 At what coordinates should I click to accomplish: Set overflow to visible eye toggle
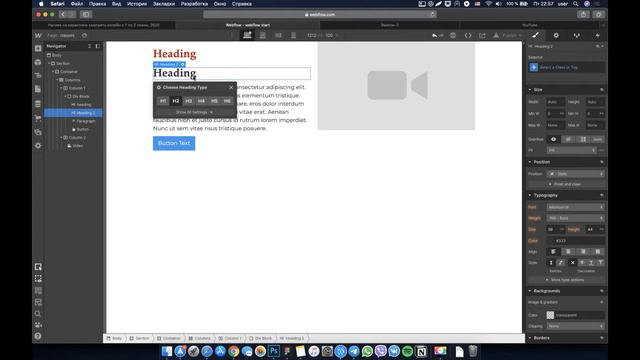553,140
